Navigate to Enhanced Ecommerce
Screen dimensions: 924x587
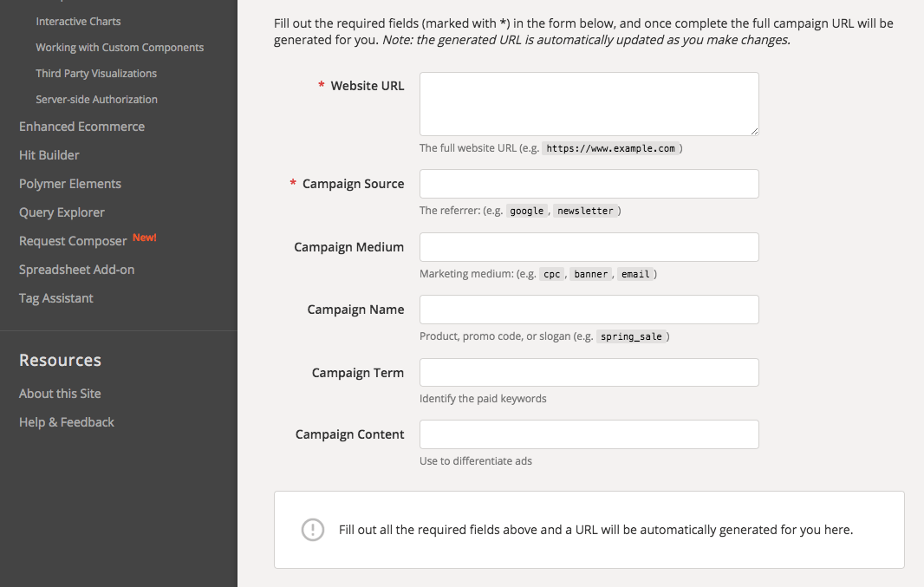pyautogui.click(x=81, y=126)
